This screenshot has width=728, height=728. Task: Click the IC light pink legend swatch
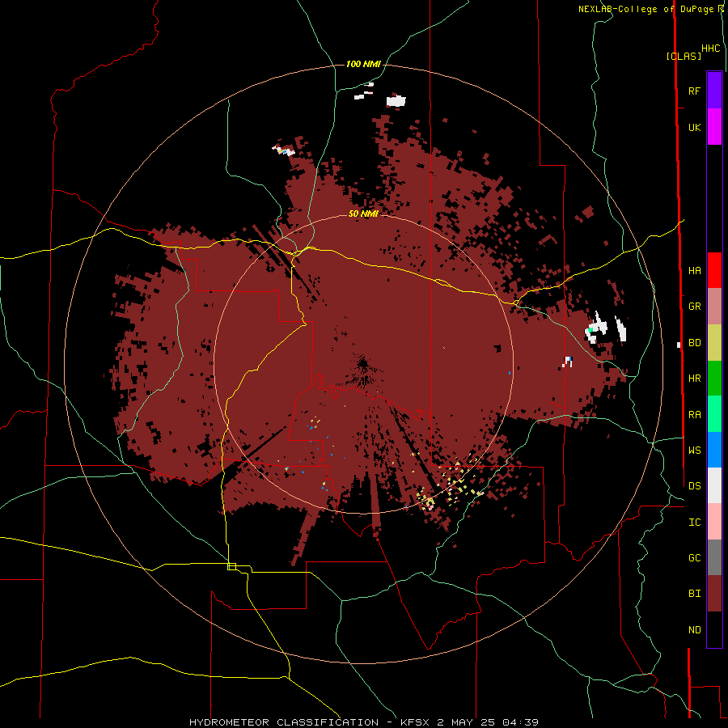(714, 522)
